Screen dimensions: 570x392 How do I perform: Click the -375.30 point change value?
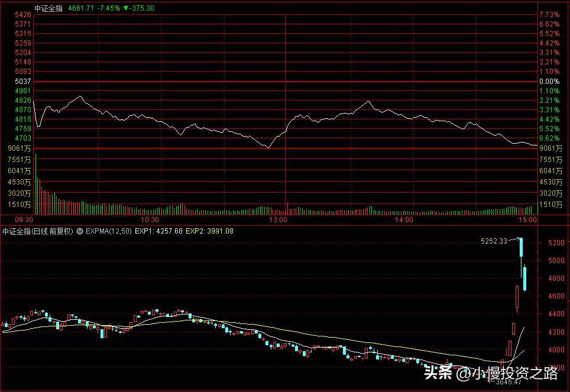pos(141,8)
